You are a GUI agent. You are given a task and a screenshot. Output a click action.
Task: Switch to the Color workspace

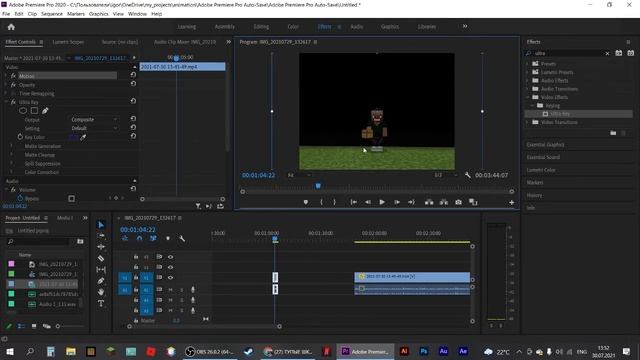293,27
